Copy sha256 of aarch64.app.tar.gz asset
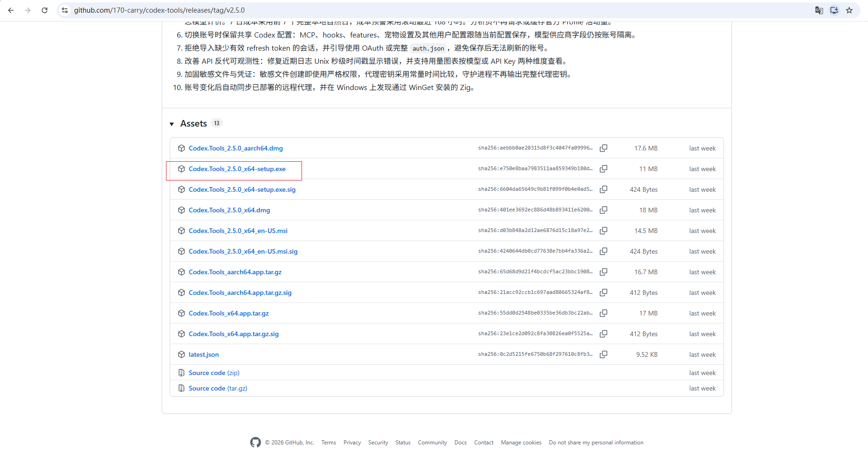 tap(604, 272)
